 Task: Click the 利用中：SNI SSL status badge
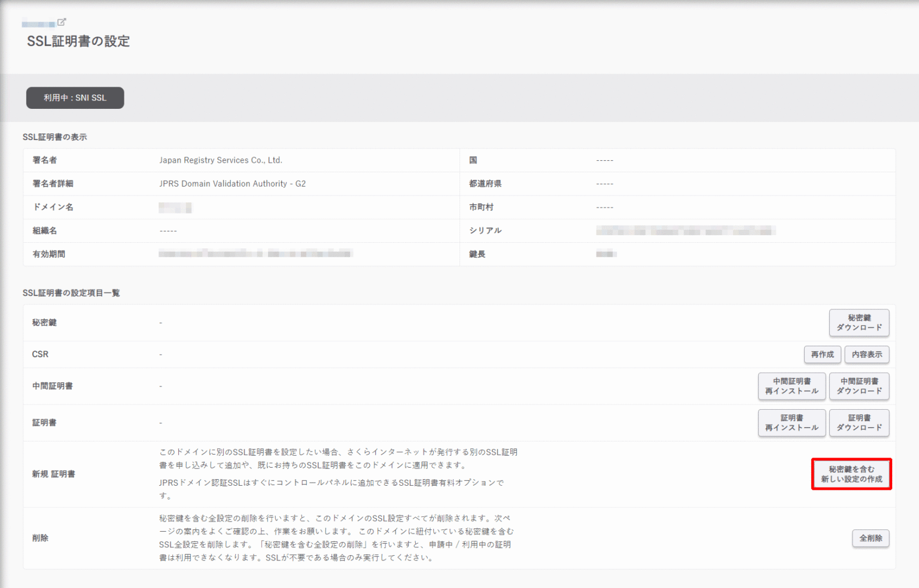click(x=75, y=98)
